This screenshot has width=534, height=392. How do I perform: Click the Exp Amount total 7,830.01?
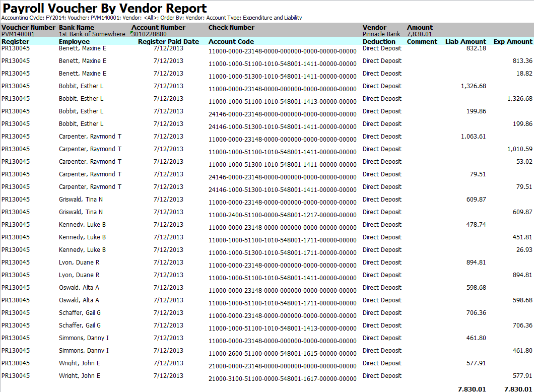coord(518,389)
